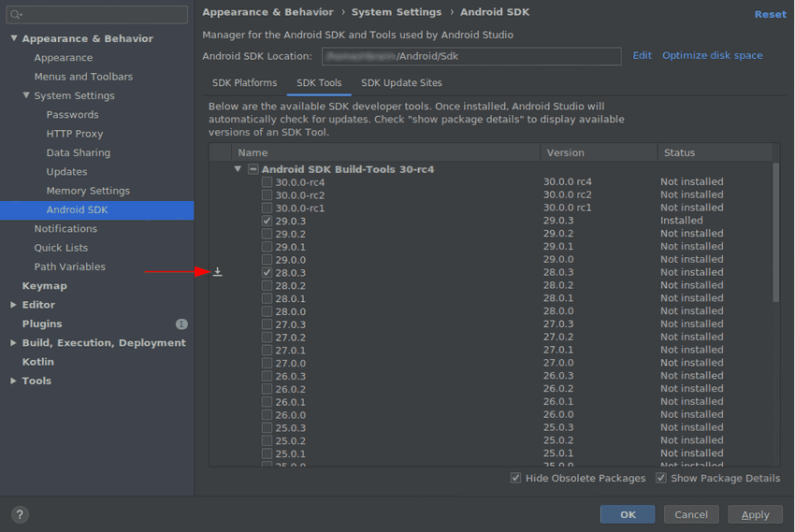Screen dimensions: 795x532
Task: Check the 30.0.0-rc4 build tools checkbox
Action: [x=267, y=182]
